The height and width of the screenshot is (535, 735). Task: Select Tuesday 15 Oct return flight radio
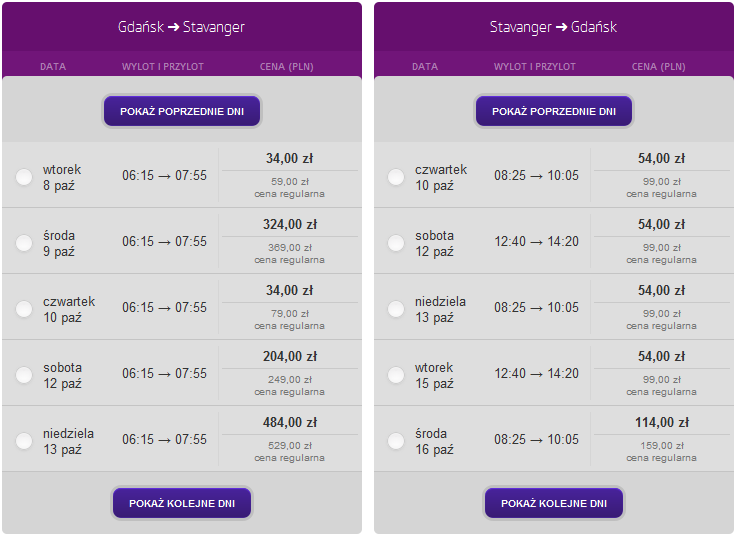[396, 375]
